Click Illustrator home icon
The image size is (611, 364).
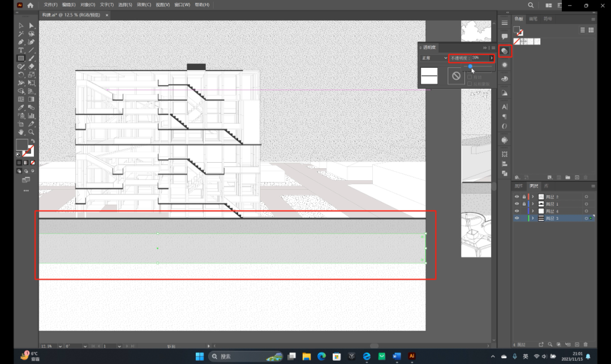pos(31,5)
